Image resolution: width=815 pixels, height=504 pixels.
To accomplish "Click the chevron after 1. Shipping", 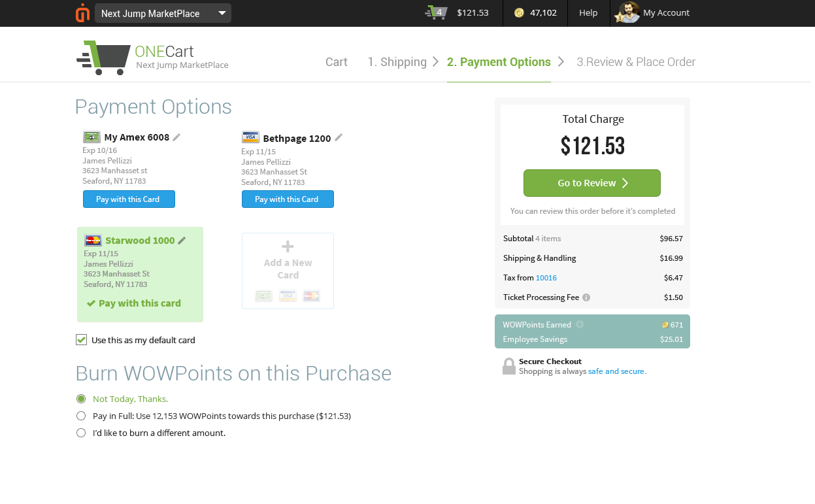I will pyautogui.click(x=436, y=61).
